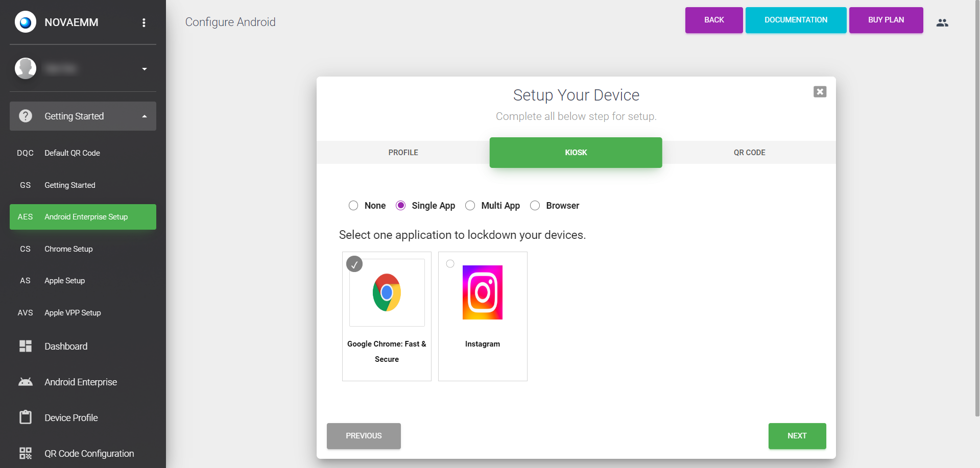Image resolution: width=980 pixels, height=468 pixels.
Task: Switch to the QR CODE tab
Action: (749, 153)
